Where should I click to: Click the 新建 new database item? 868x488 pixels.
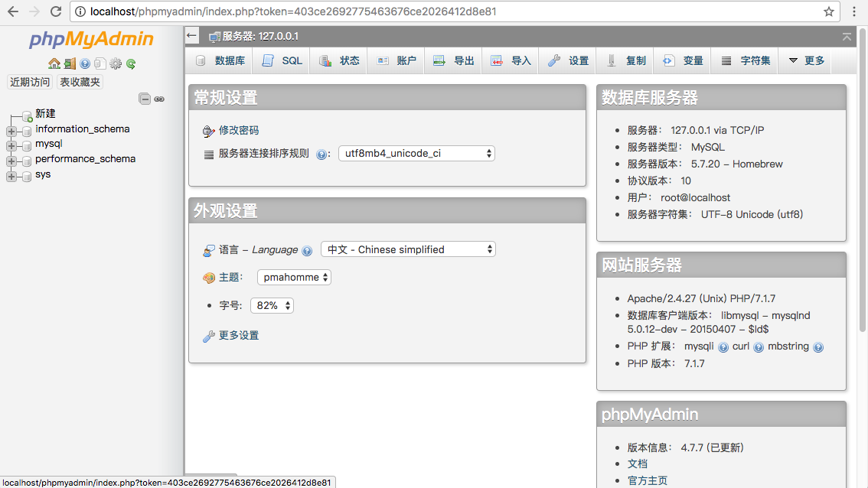tap(45, 113)
